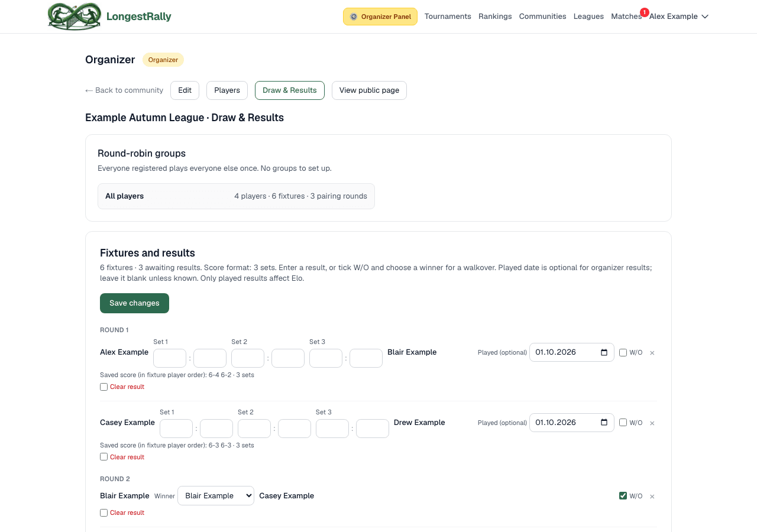The width and height of the screenshot is (757, 532).
Task: Focus Set 3 second score box, Alex vs Blair
Action: click(366, 358)
